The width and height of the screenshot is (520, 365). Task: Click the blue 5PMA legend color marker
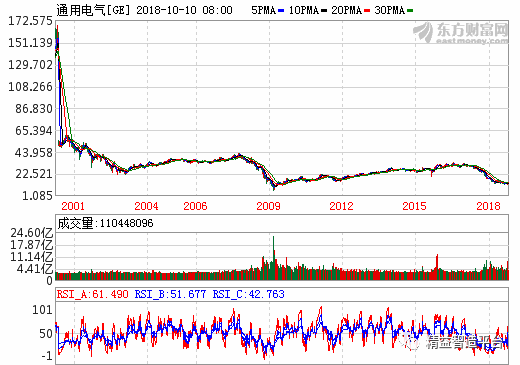pos(281,11)
